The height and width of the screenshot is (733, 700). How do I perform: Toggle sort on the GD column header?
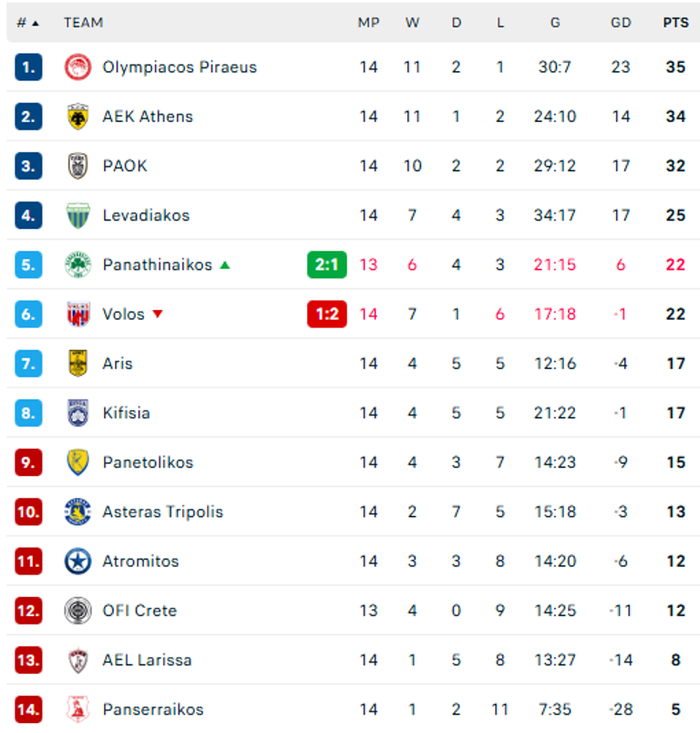(x=621, y=23)
